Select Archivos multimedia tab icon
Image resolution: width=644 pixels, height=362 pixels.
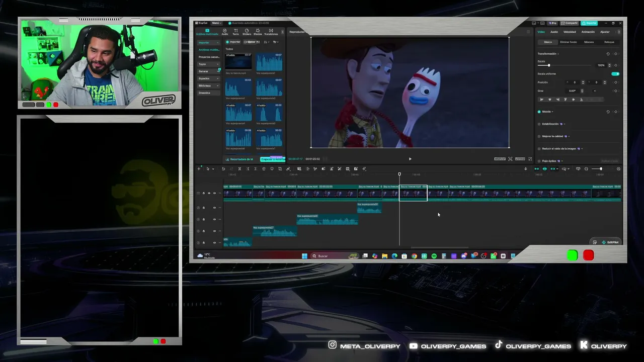pyautogui.click(x=207, y=31)
